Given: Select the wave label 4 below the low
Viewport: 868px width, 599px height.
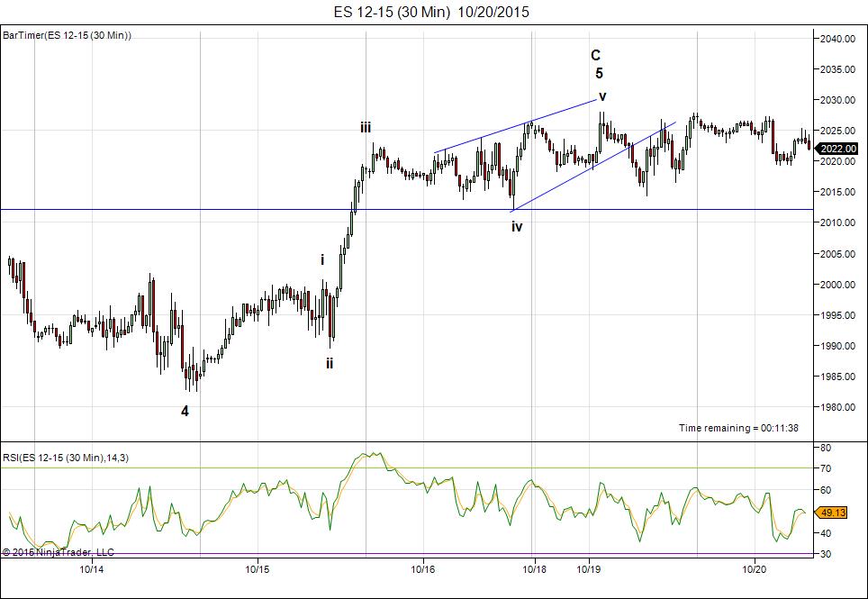Looking at the screenshot, I should [185, 412].
